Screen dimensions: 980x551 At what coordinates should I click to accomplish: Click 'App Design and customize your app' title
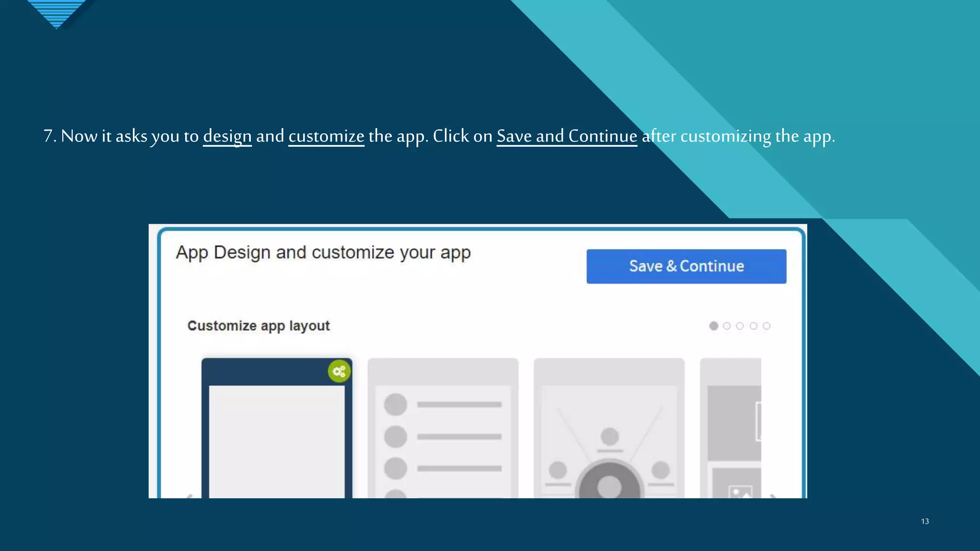(x=323, y=253)
